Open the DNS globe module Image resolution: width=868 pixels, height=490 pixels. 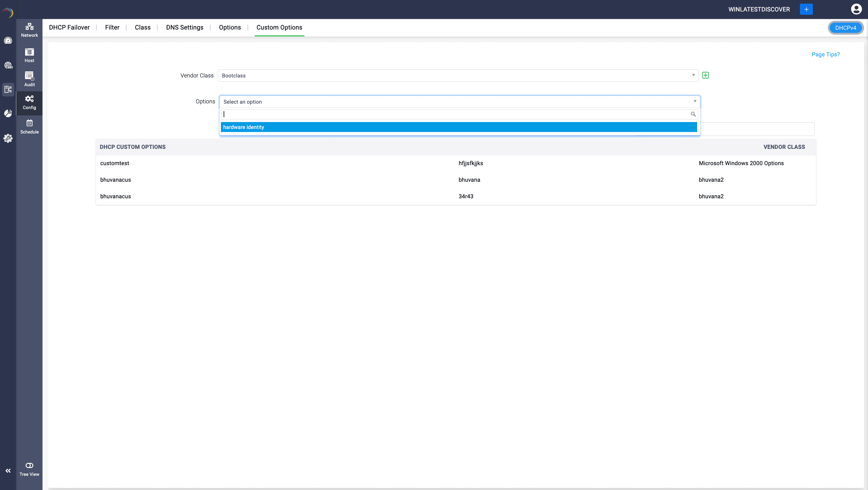8,65
